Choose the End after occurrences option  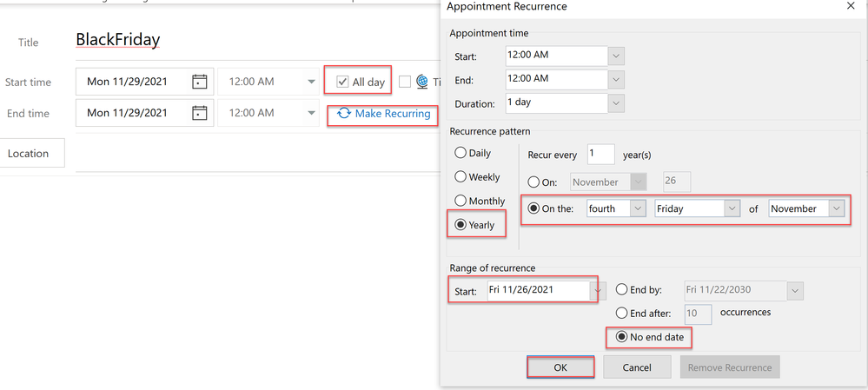click(x=622, y=313)
